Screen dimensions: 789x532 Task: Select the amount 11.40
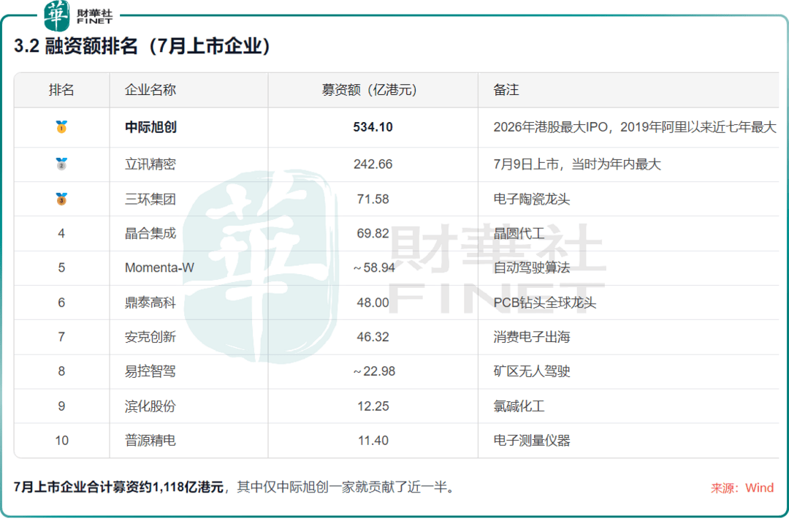click(x=373, y=441)
